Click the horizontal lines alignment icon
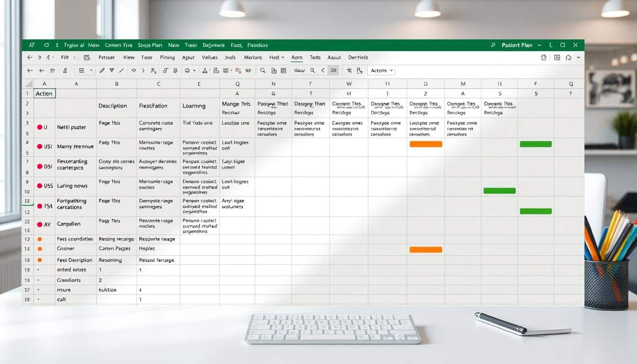Viewport: 637px width, 364px height. tap(226, 70)
